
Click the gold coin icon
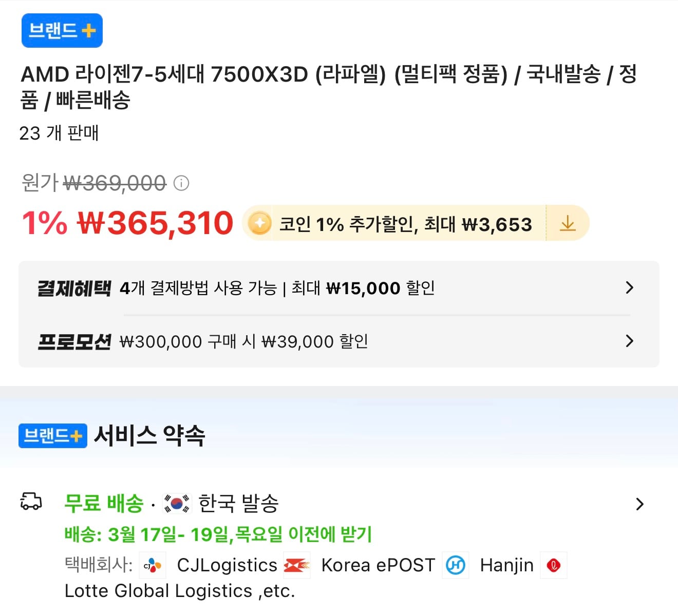point(260,223)
